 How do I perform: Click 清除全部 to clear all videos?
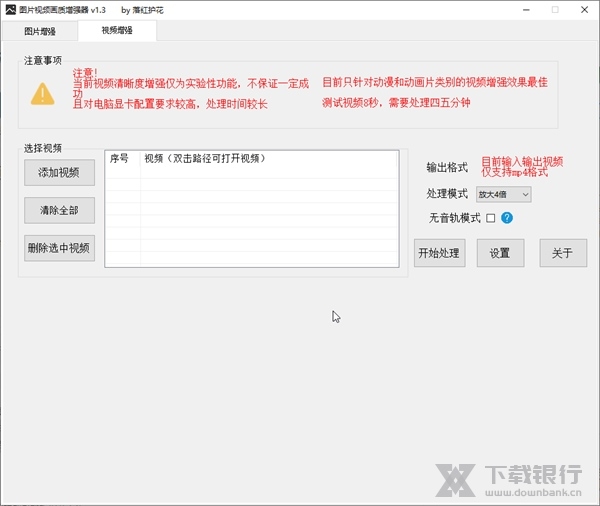[x=59, y=210]
